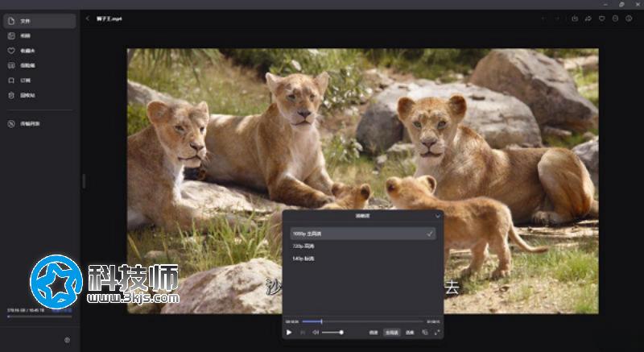Go back with the arrow beside file name
This screenshot has height=352, width=644.
coord(88,19)
